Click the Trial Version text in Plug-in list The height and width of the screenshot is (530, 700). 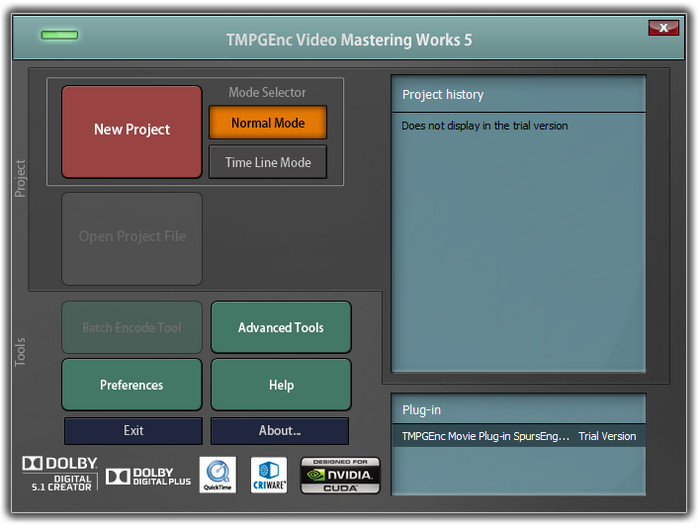pyautogui.click(x=607, y=436)
